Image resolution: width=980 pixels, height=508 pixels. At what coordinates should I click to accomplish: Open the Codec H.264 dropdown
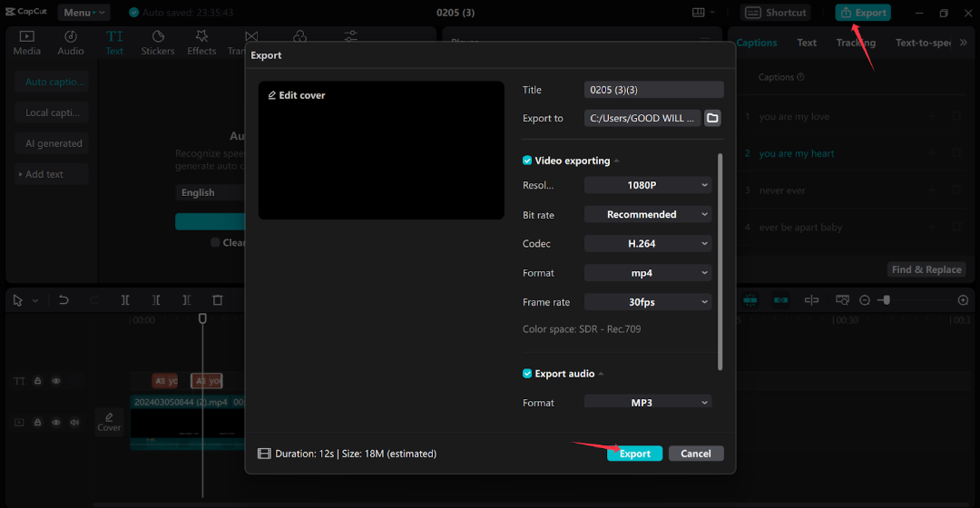pos(648,244)
